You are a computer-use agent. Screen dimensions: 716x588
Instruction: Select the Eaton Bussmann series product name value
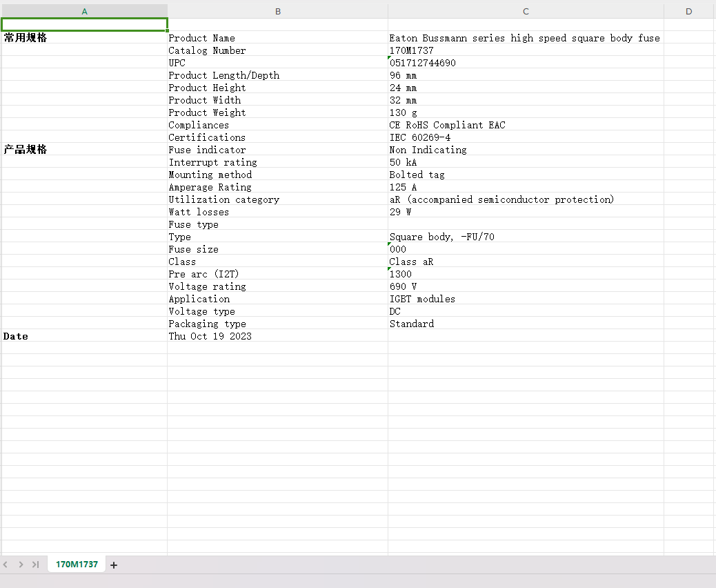[x=526, y=37]
